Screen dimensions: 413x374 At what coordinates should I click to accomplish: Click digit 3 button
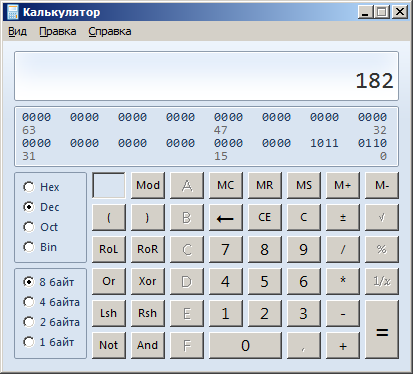[x=304, y=313]
